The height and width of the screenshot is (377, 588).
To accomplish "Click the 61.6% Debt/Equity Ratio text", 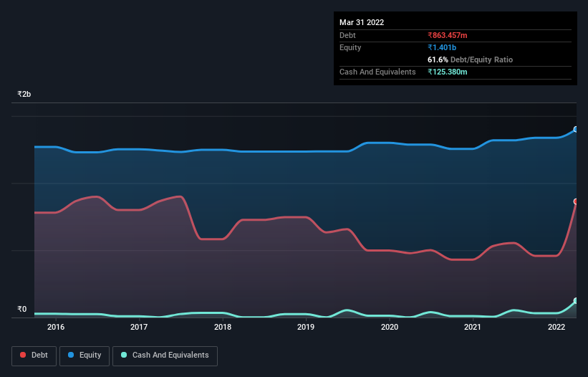I will pyautogui.click(x=471, y=59).
